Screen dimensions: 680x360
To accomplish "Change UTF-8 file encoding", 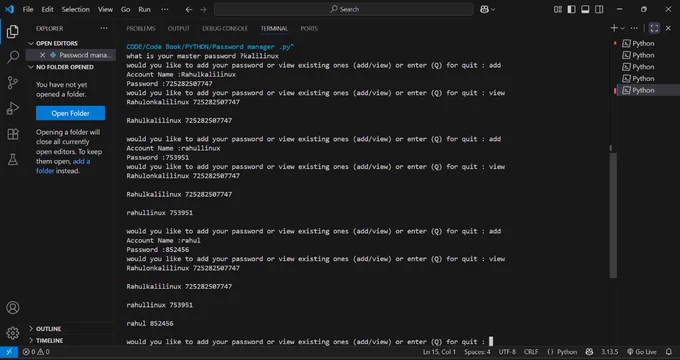I will click(507, 352).
